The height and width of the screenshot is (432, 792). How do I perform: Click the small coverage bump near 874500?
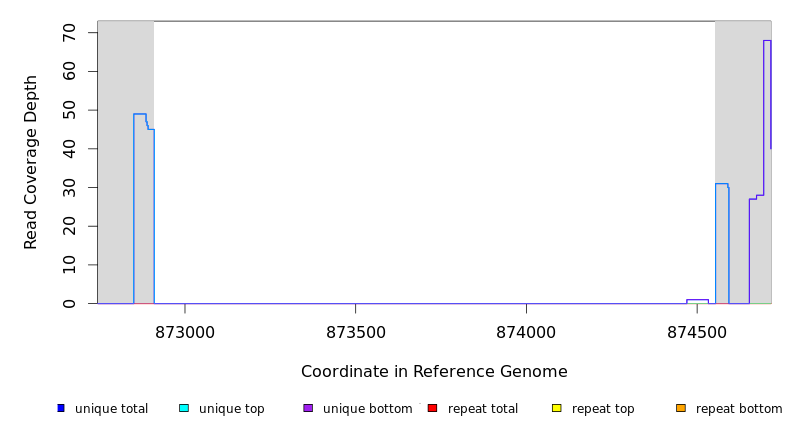697,300
